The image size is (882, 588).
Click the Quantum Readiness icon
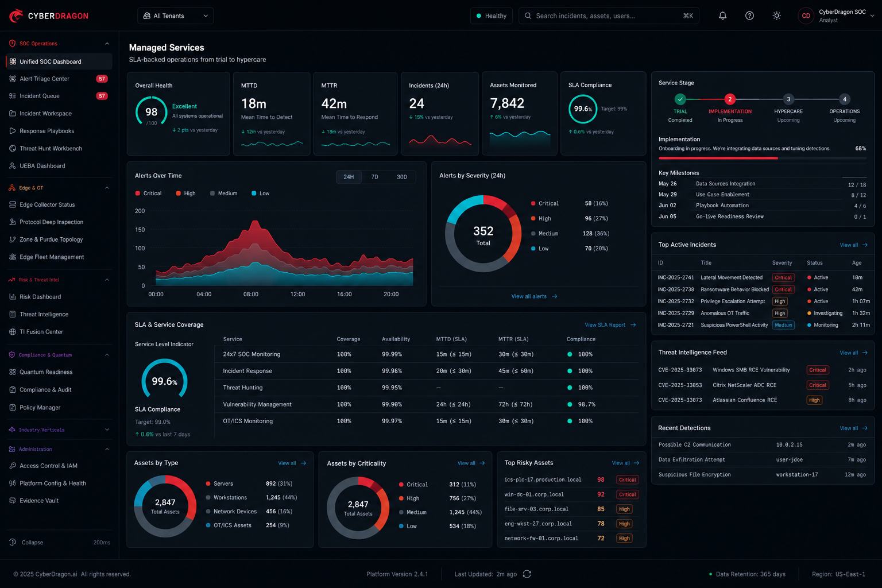click(x=13, y=372)
